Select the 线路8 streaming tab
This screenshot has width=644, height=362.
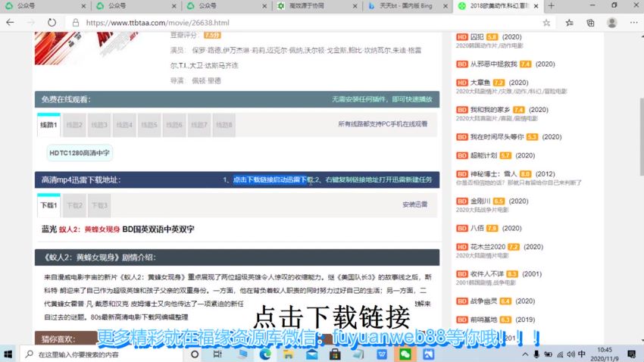[x=224, y=125]
